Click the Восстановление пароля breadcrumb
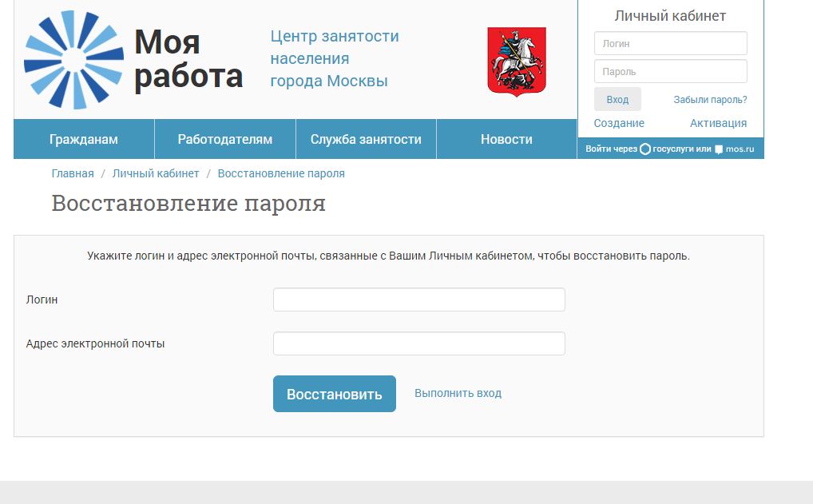This screenshot has width=813, height=504. (x=281, y=173)
